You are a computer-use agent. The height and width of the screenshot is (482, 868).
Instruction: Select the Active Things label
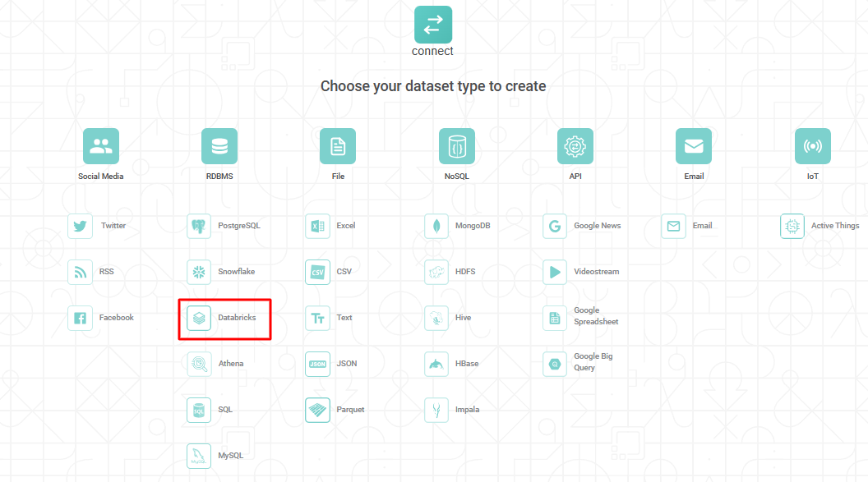tap(834, 226)
